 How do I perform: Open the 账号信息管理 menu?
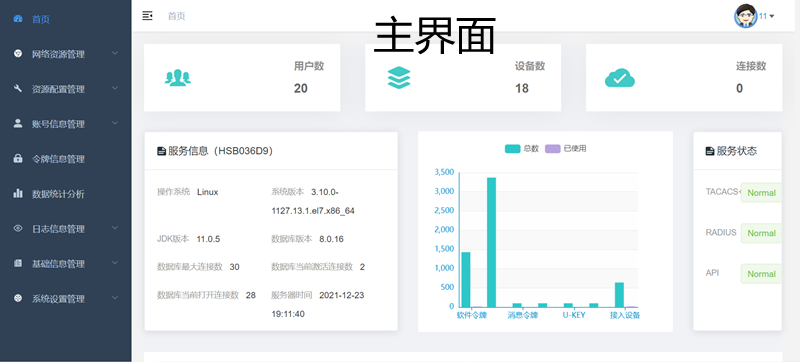pyautogui.click(x=65, y=124)
